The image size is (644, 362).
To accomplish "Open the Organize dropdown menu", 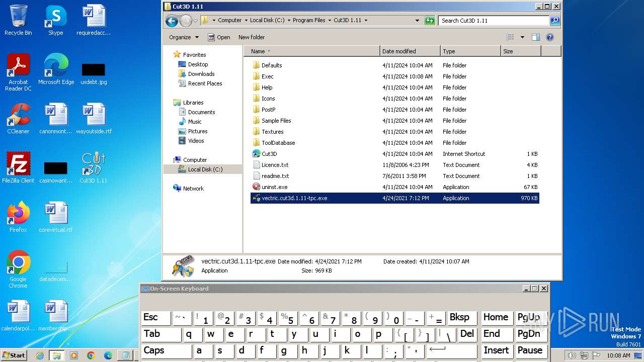I will coord(184,37).
